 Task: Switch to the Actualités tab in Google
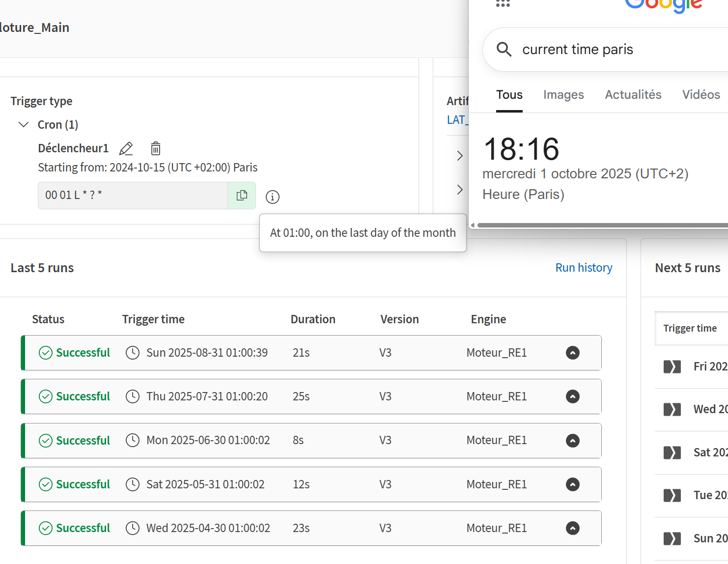click(633, 95)
